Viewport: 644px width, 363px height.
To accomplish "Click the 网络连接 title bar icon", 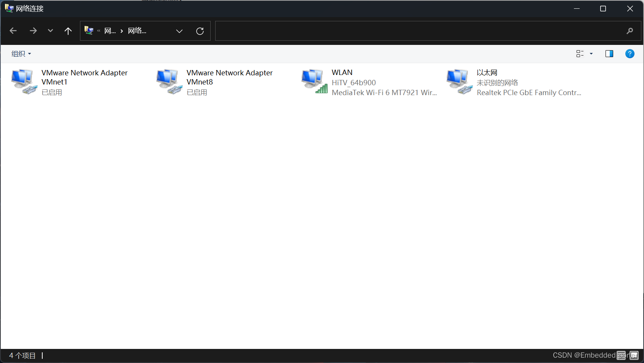I will pos(9,8).
